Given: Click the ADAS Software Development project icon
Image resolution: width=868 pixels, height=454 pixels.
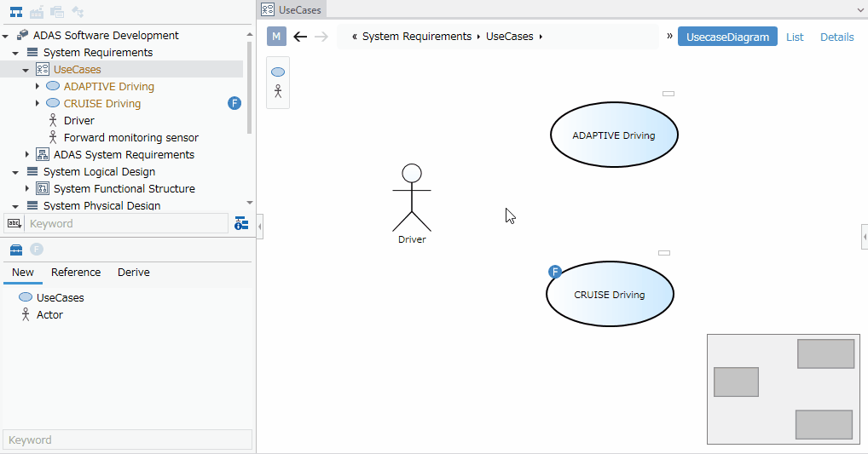Looking at the screenshot, I should [23, 35].
